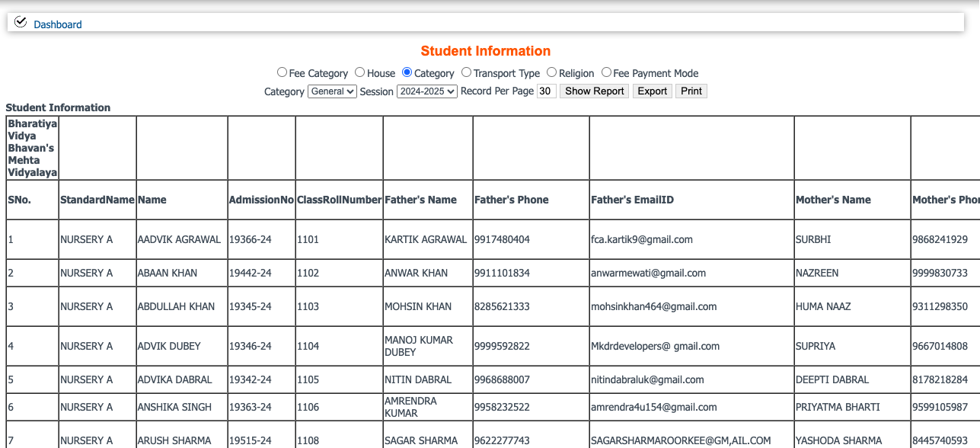Click phone number 9999592822
Screen dimensions: 980x448
pyautogui.click(x=502, y=346)
